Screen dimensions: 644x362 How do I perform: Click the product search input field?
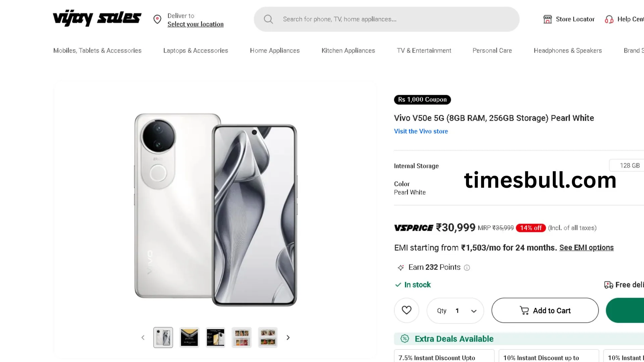tap(386, 19)
